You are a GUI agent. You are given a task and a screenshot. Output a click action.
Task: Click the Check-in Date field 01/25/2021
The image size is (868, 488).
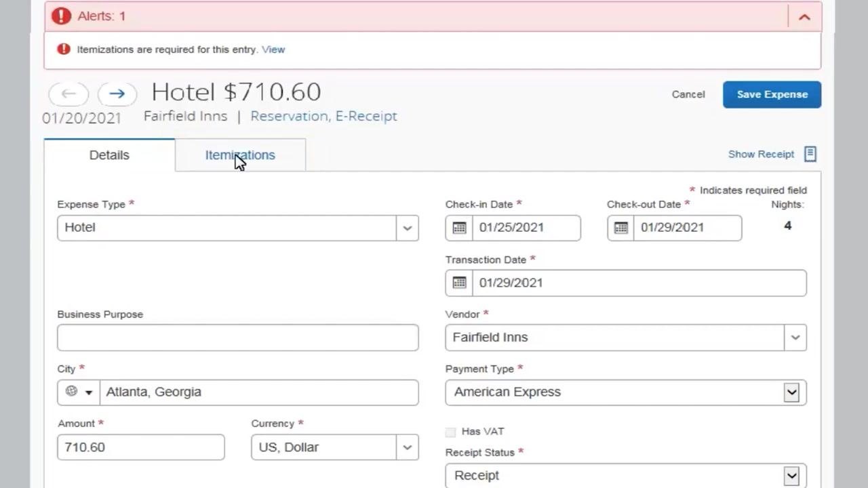[x=526, y=228]
